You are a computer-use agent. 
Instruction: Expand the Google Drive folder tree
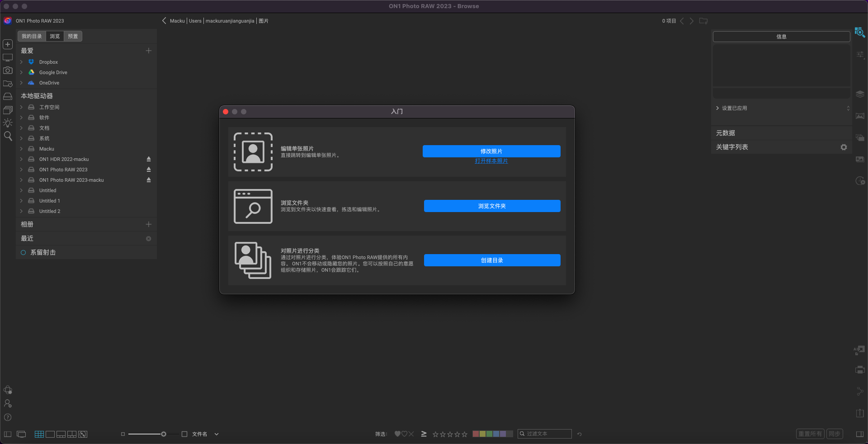click(x=21, y=72)
